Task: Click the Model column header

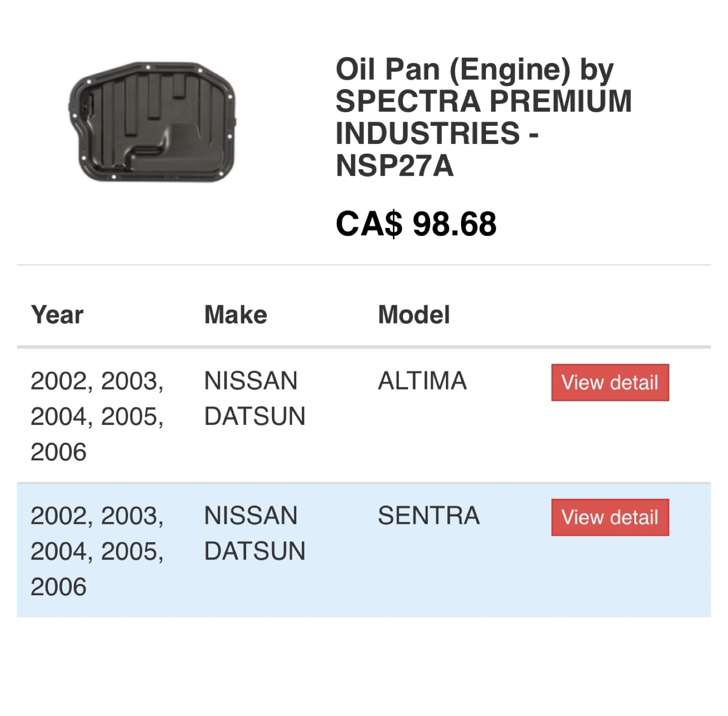Action: pos(414,315)
